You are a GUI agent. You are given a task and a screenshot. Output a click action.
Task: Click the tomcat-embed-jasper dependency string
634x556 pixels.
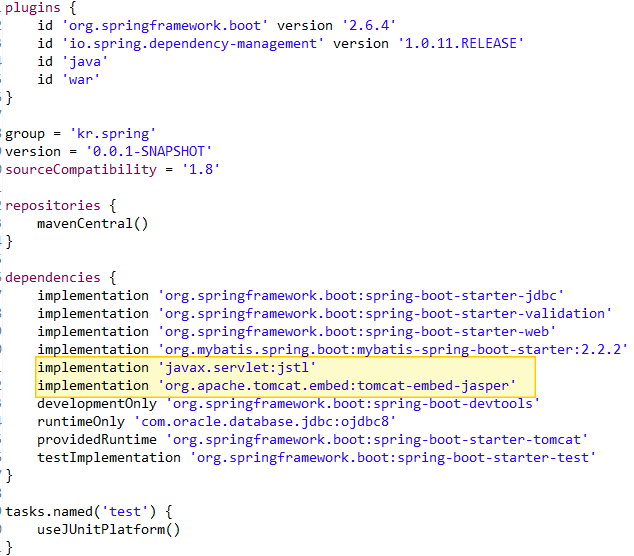point(337,386)
